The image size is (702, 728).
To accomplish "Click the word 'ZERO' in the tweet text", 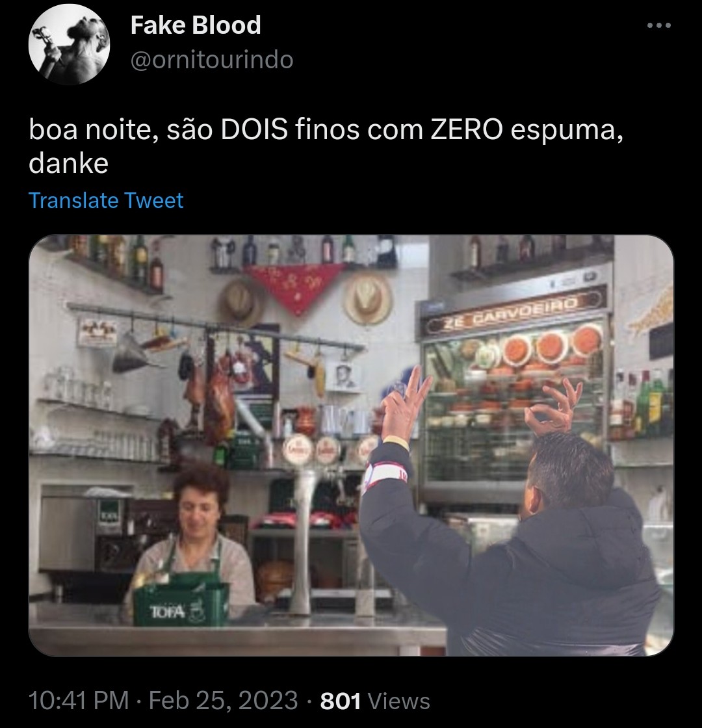I will [467, 129].
